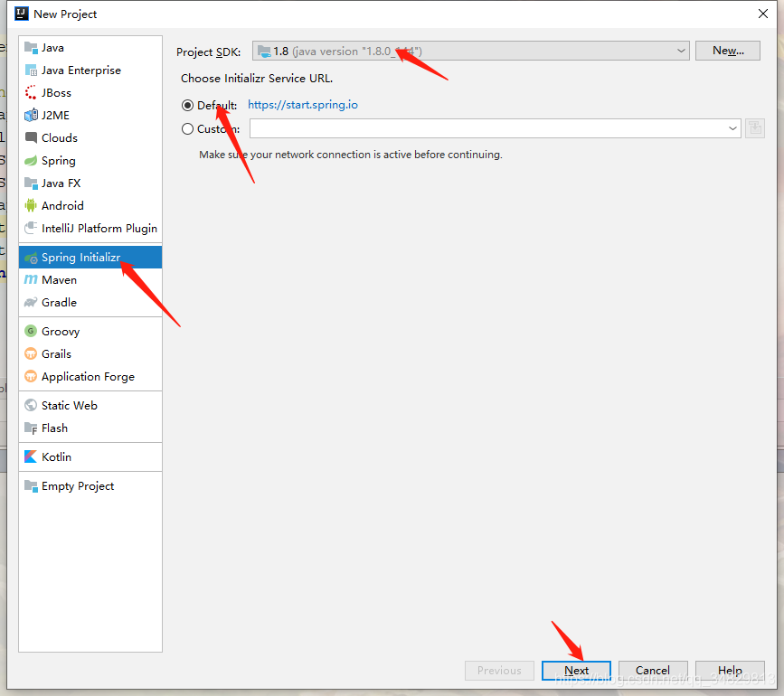This screenshot has width=784, height=696.
Task: Click the Cancel button
Action: point(653,671)
